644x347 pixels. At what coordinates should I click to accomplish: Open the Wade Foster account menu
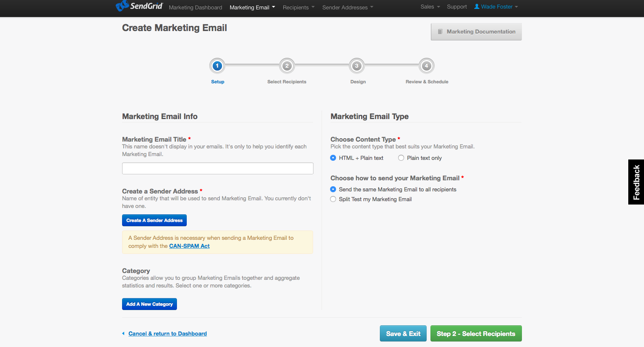pyautogui.click(x=496, y=7)
